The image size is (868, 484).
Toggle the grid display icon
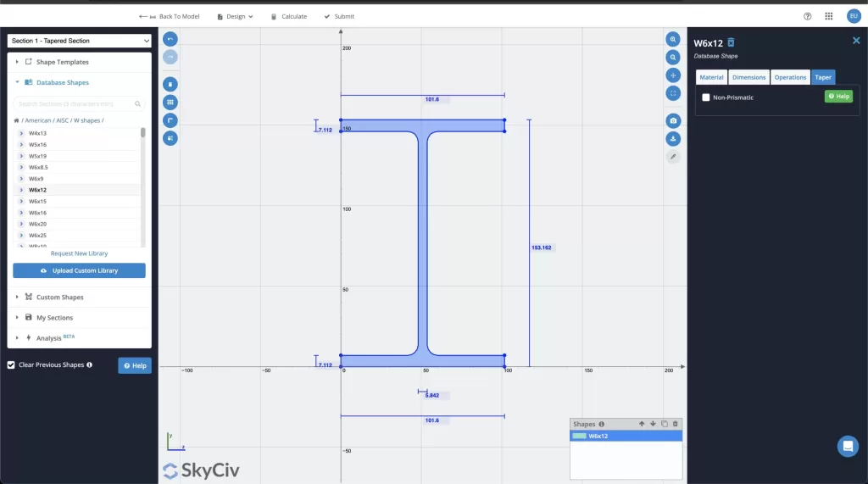(x=170, y=102)
